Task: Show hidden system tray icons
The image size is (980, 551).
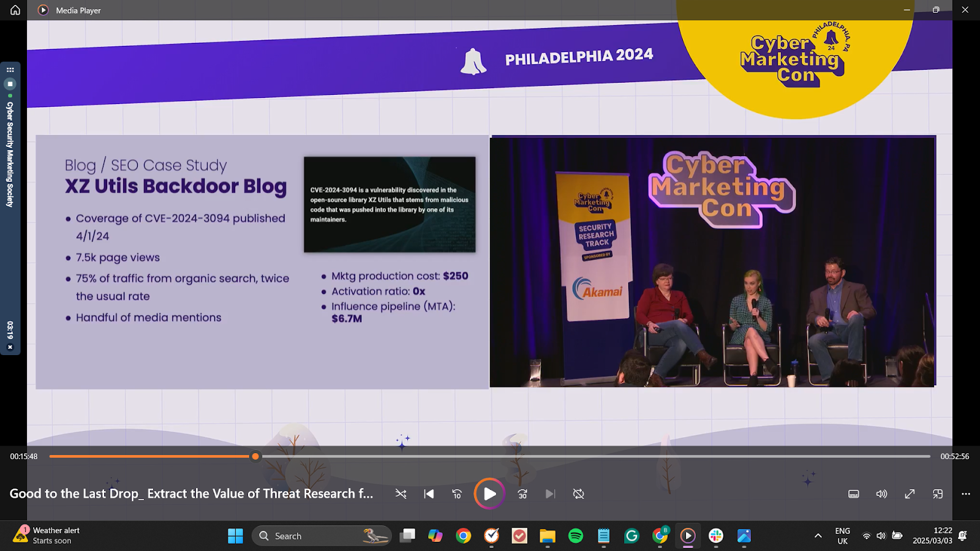Action: [818, 536]
